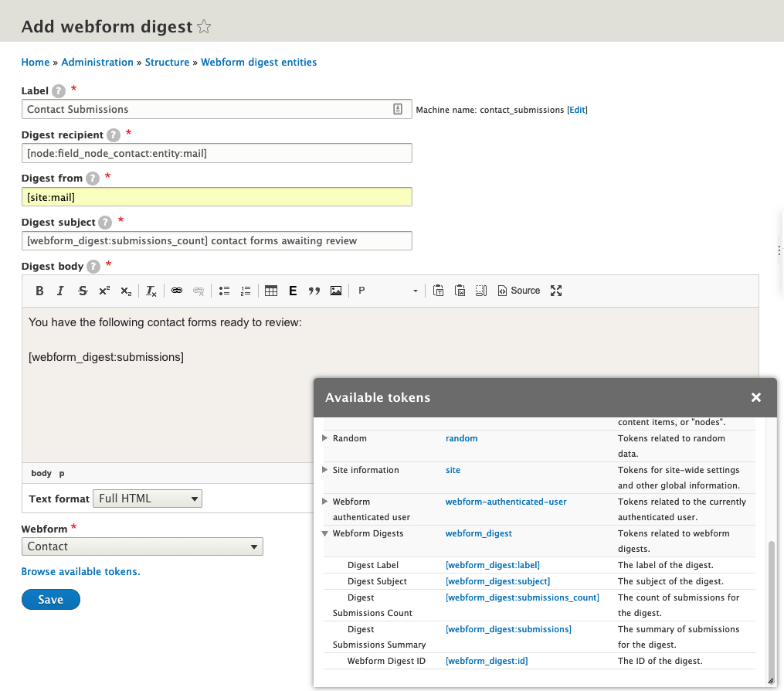
Task: Insert a link using the link icon
Action: pyautogui.click(x=176, y=291)
